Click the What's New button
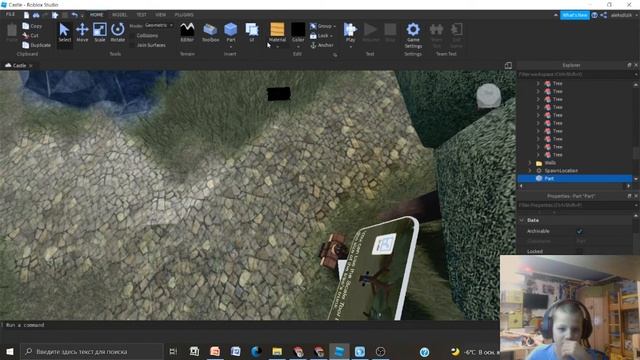This screenshot has width=640, height=360. (x=574, y=15)
